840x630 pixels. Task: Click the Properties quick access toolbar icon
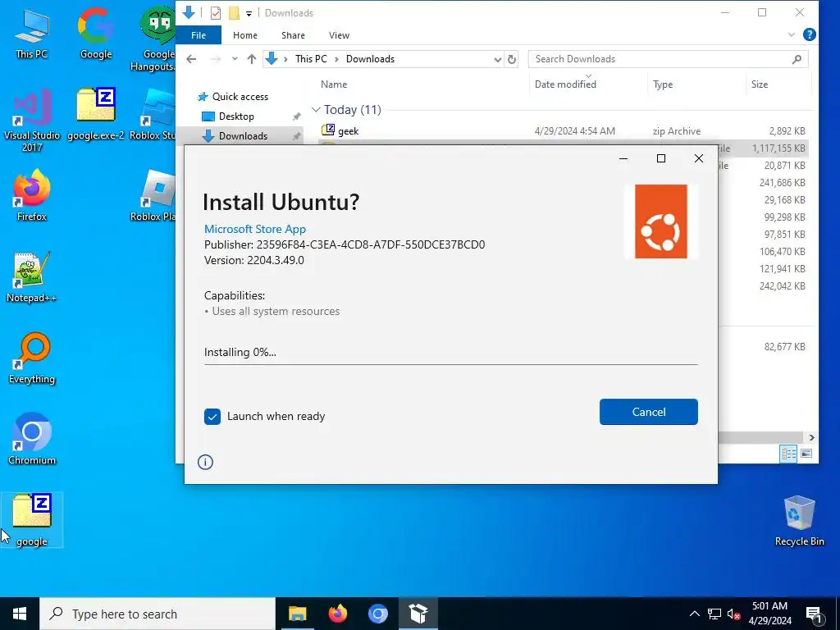coord(216,13)
